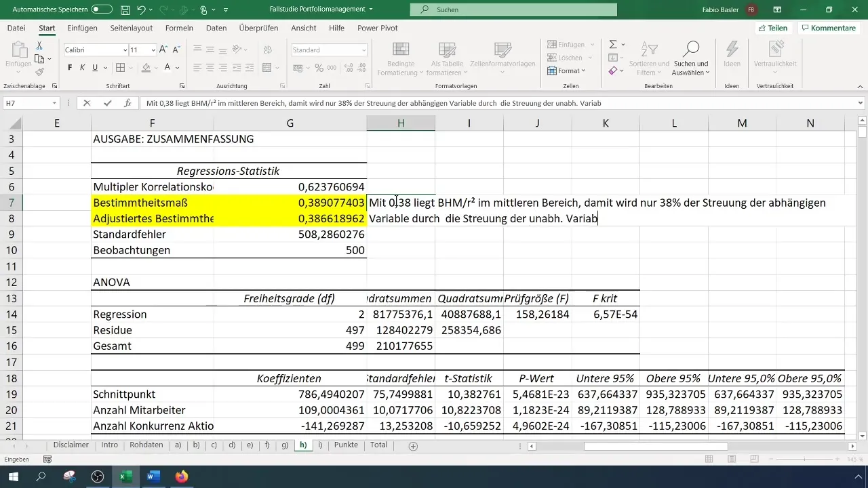868x488 pixels.
Task: Decrease font size with smaller A icon
Action: [x=176, y=50]
